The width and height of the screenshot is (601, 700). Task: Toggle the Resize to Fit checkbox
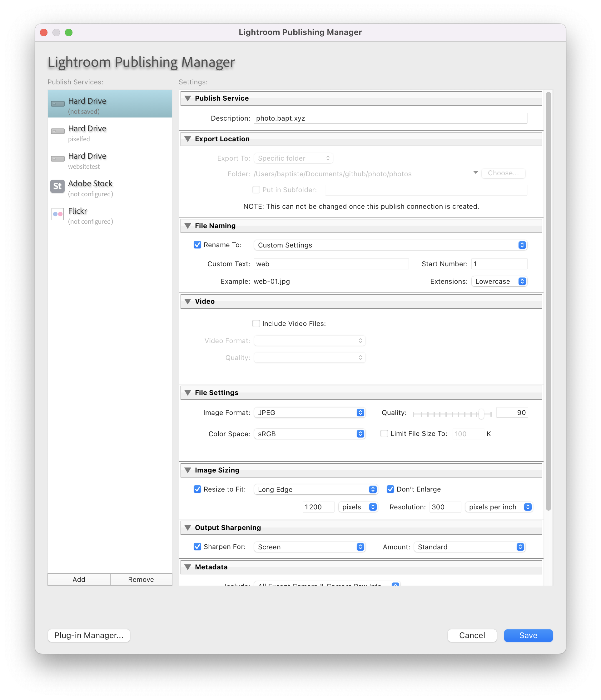pos(197,489)
